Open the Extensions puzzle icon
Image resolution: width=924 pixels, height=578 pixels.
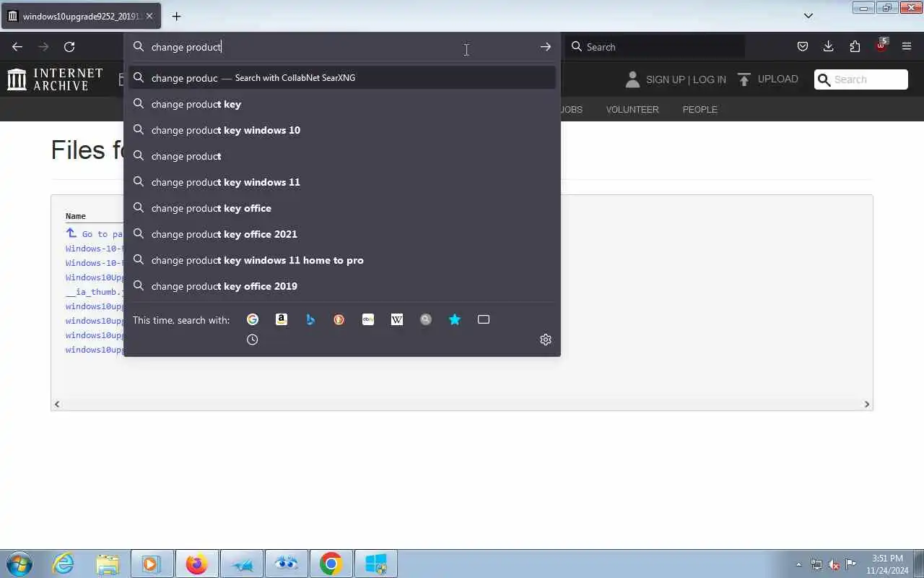point(855,47)
